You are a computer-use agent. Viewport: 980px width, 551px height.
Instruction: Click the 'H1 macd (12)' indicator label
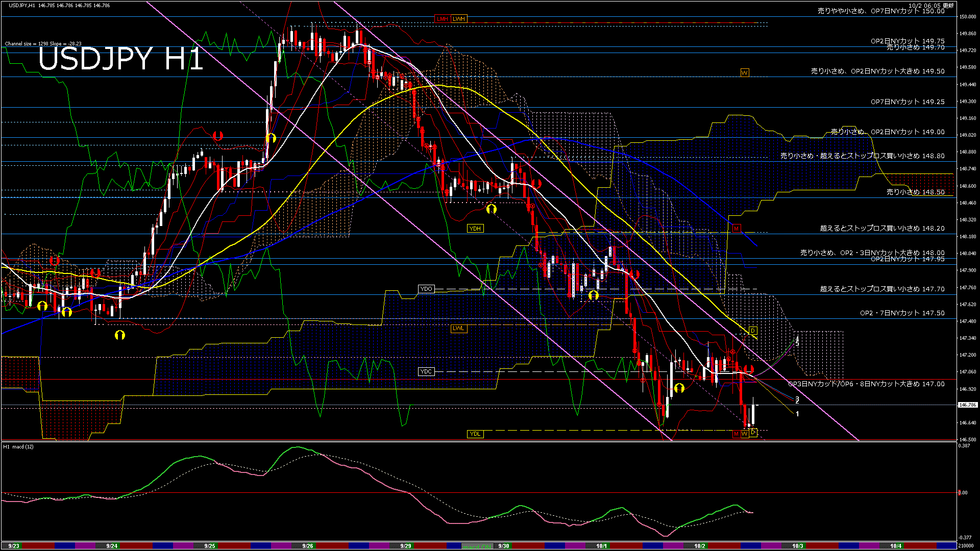pyautogui.click(x=19, y=447)
